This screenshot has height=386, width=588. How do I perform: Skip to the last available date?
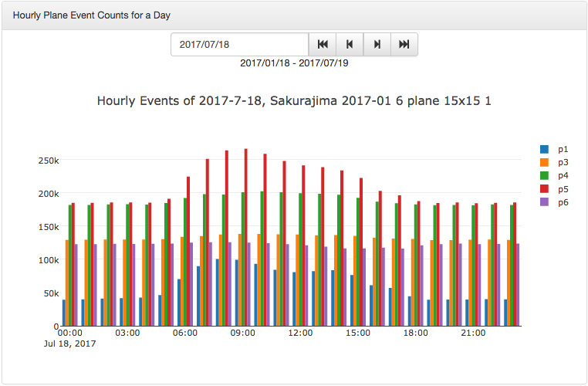coord(404,45)
